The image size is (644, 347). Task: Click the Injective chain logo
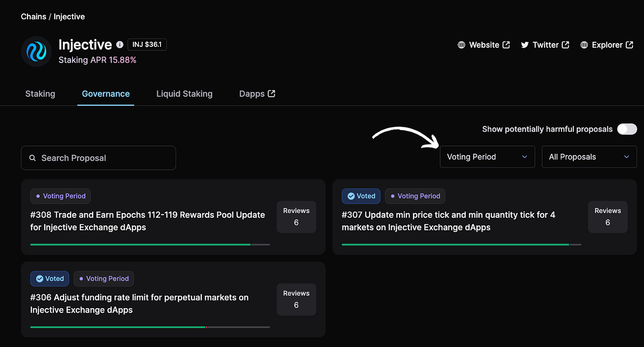[36, 51]
